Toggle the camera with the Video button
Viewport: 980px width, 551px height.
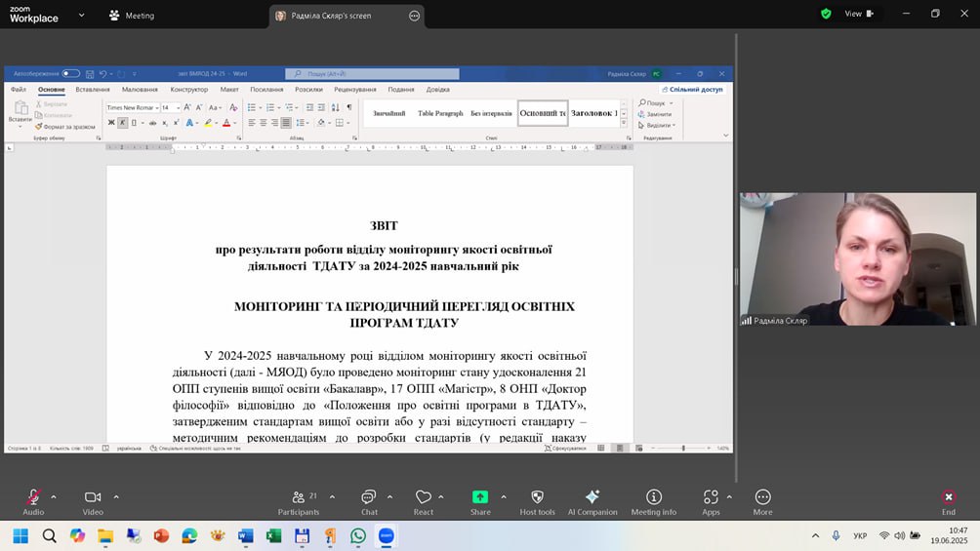(x=93, y=497)
